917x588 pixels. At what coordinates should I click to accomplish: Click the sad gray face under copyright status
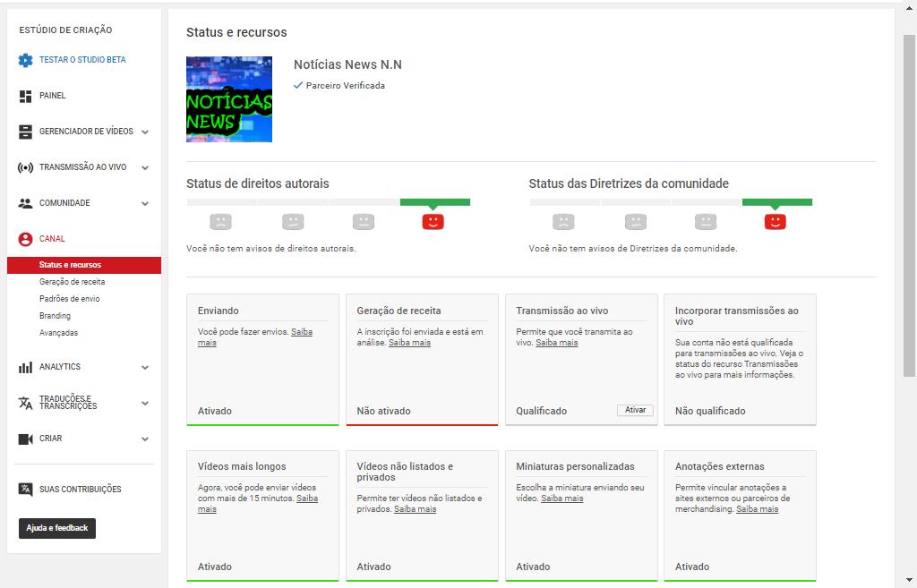[x=220, y=222]
